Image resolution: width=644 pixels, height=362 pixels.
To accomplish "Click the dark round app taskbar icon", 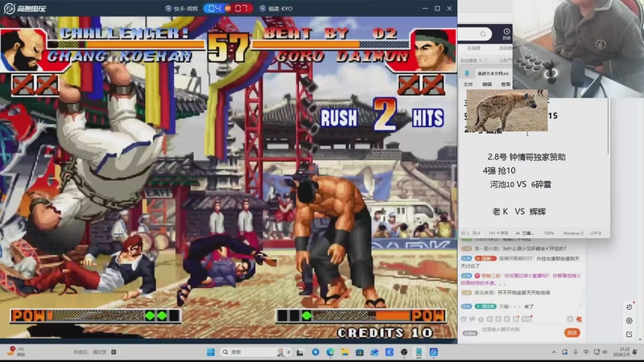I will (x=404, y=352).
